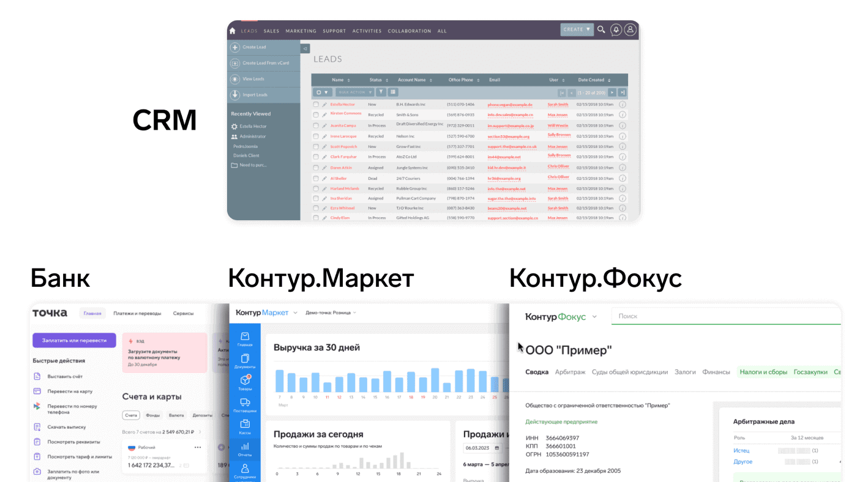Jump to the last page of leads
This screenshot has width=868, height=482.
[622, 92]
